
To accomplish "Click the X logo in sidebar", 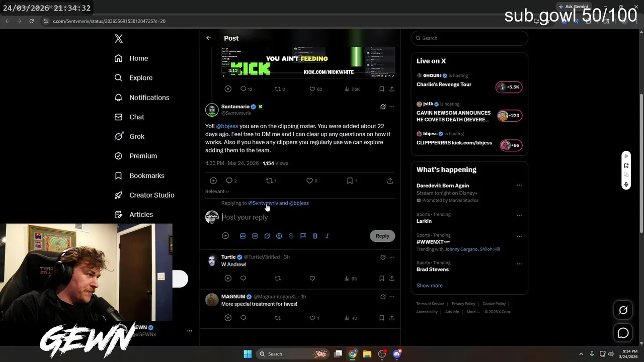I will (x=119, y=39).
